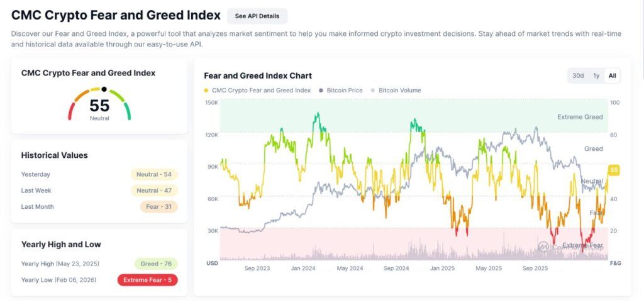Image resolution: width=644 pixels, height=305 pixels.
Task: Click the Extreme Greed zone label
Action: point(580,117)
